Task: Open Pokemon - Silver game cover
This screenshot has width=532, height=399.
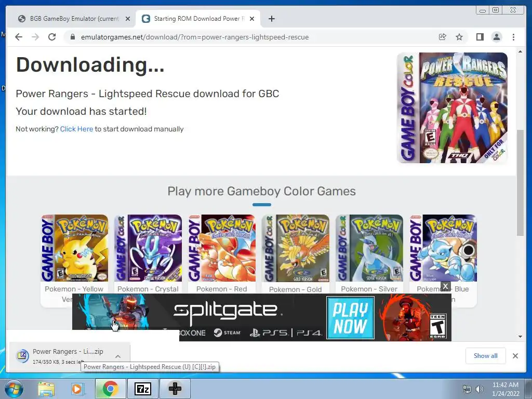Action: (369, 248)
